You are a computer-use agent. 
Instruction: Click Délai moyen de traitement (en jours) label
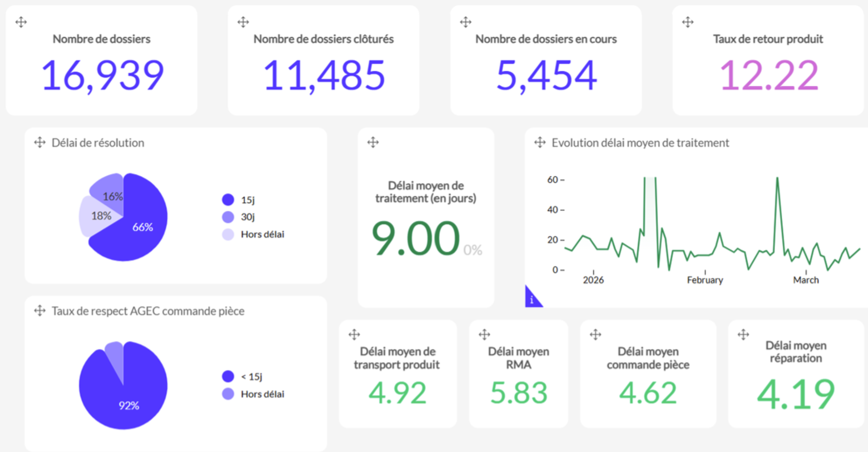tap(426, 192)
